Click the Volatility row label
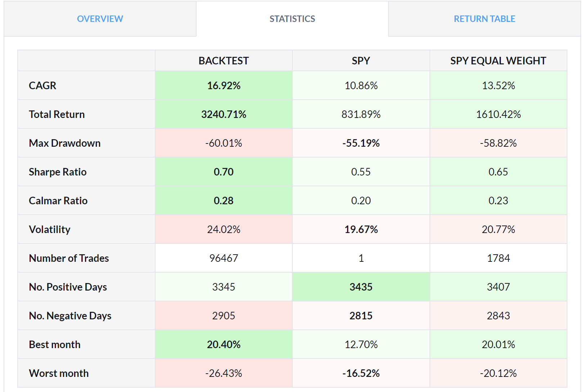 point(50,229)
